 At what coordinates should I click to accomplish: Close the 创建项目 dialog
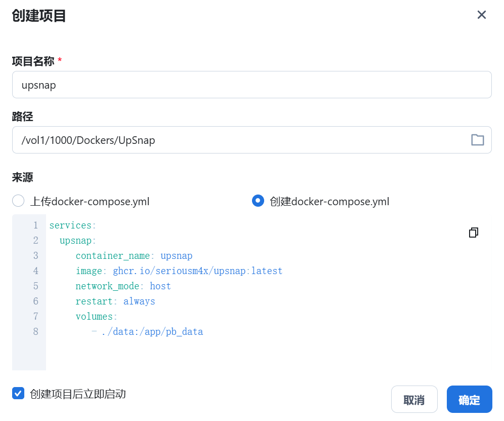[481, 15]
